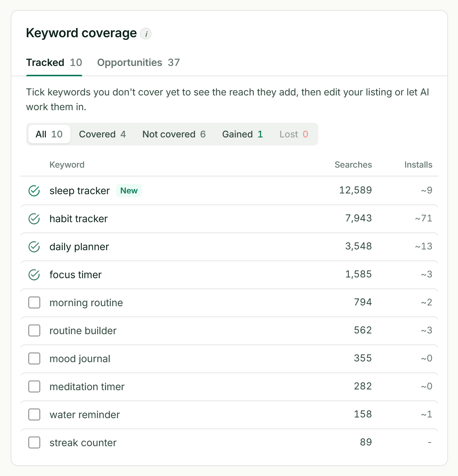Click the New badge on sleep tracker
This screenshot has height=476, width=458.
pyautogui.click(x=129, y=190)
